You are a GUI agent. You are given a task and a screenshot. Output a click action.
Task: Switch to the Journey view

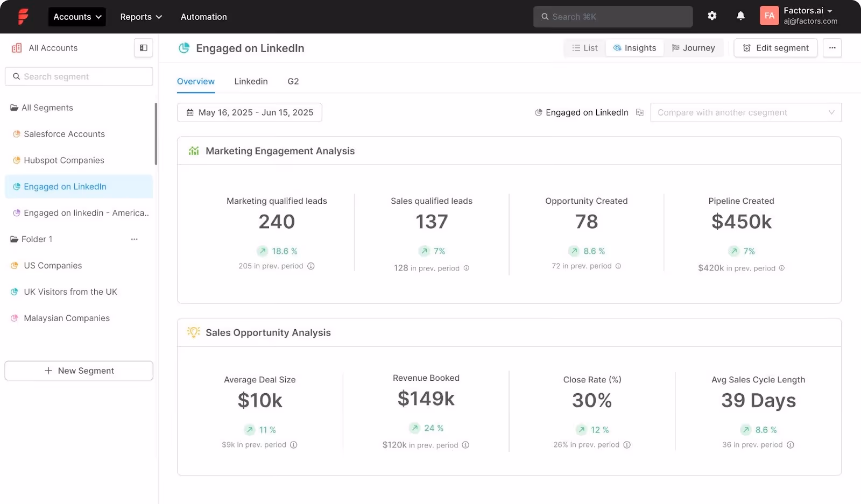click(x=693, y=48)
